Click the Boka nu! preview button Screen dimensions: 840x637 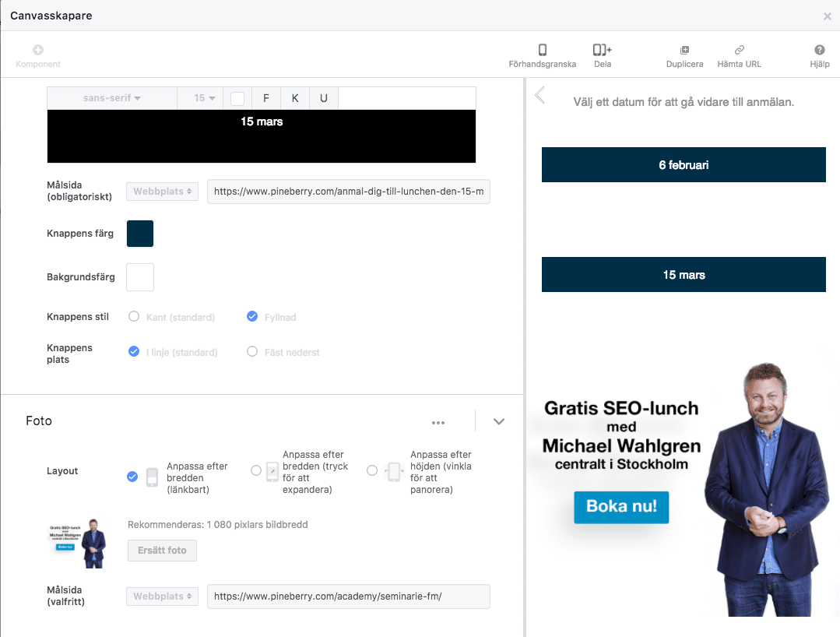point(621,507)
